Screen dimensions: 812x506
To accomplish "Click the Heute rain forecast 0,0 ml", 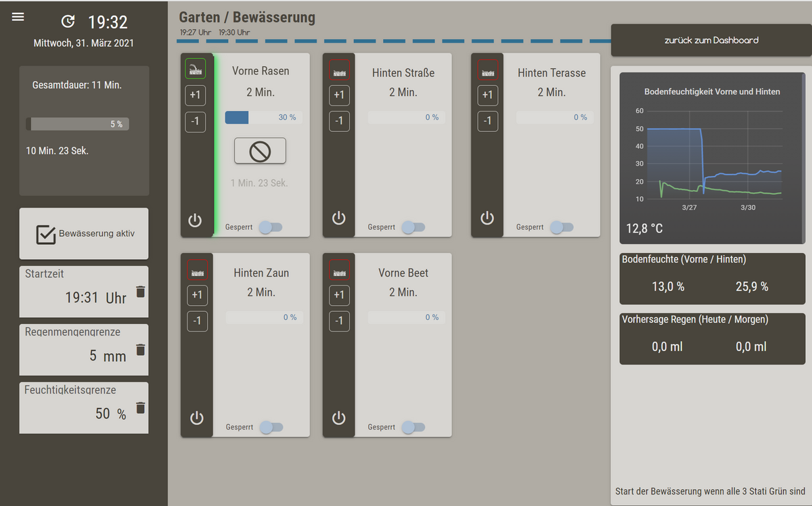I will coord(667,347).
